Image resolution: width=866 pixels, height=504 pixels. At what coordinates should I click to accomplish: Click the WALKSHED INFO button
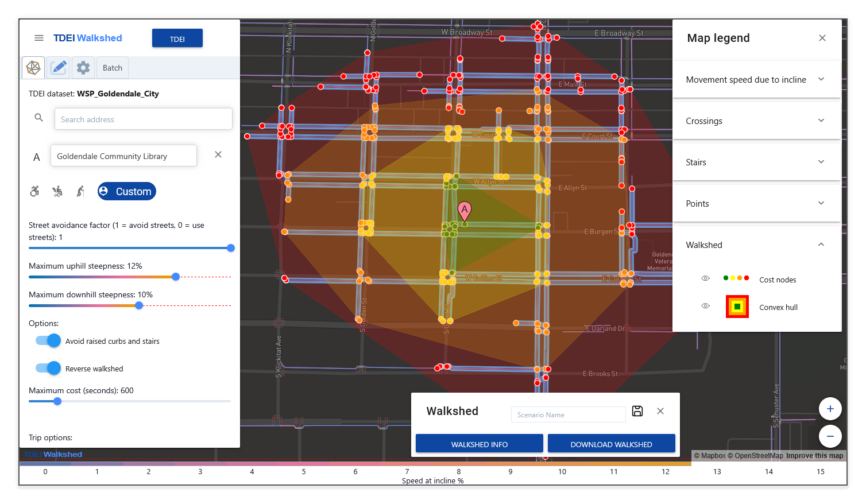click(478, 443)
